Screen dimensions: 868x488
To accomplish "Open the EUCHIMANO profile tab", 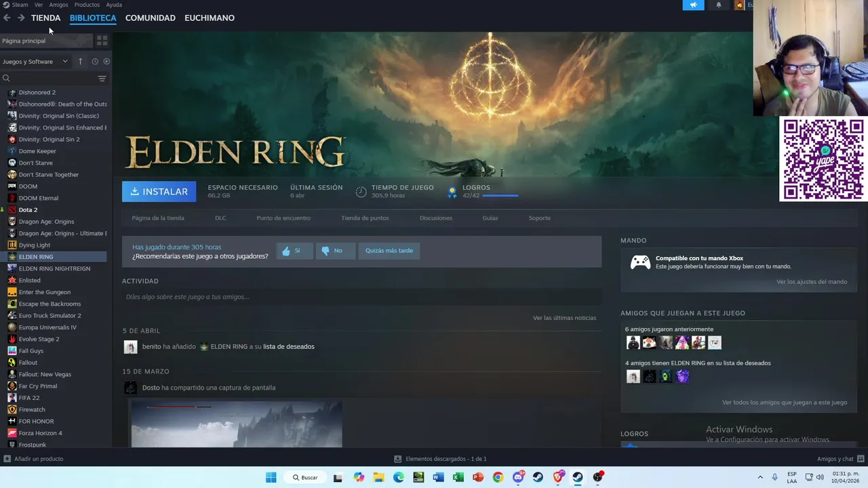I will coord(210,18).
